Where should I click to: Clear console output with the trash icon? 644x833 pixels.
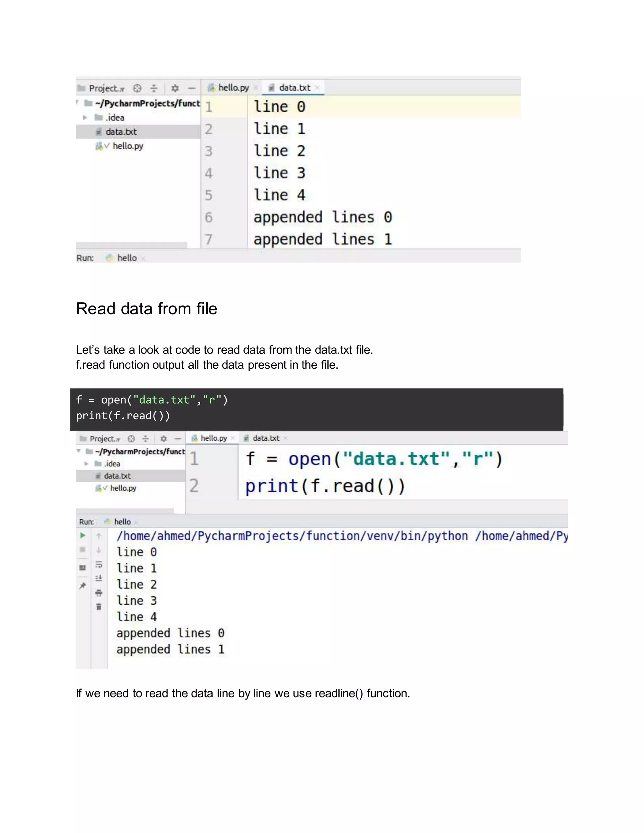tap(99, 607)
